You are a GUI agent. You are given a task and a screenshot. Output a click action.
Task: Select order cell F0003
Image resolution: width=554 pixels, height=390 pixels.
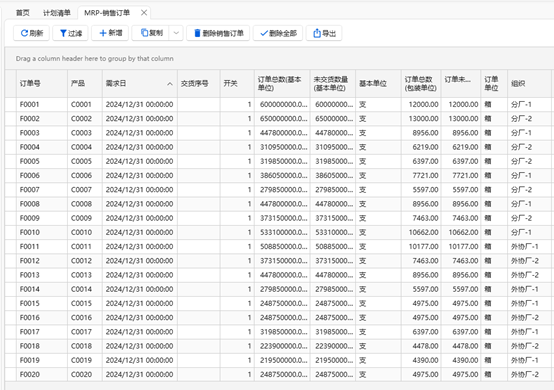pyautogui.click(x=42, y=133)
